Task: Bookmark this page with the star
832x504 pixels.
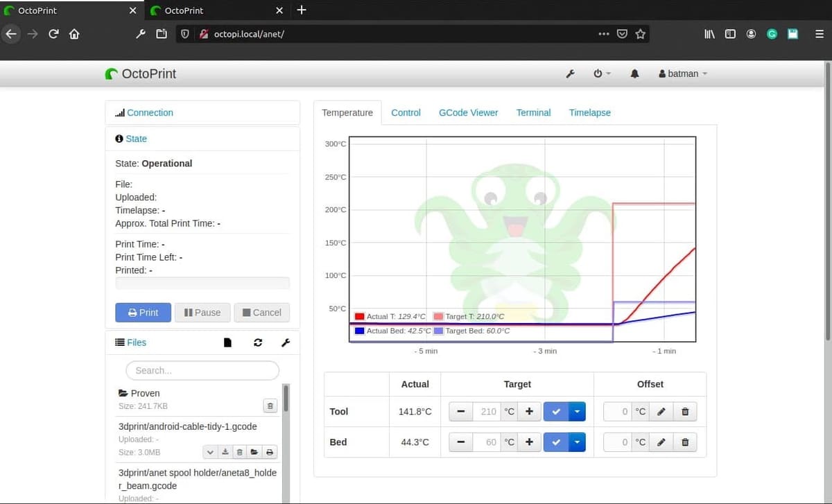Action: pos(641,33)
